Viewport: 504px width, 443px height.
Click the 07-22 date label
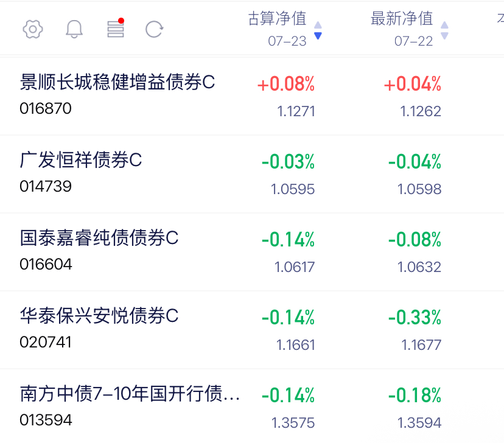click(414, 41)
